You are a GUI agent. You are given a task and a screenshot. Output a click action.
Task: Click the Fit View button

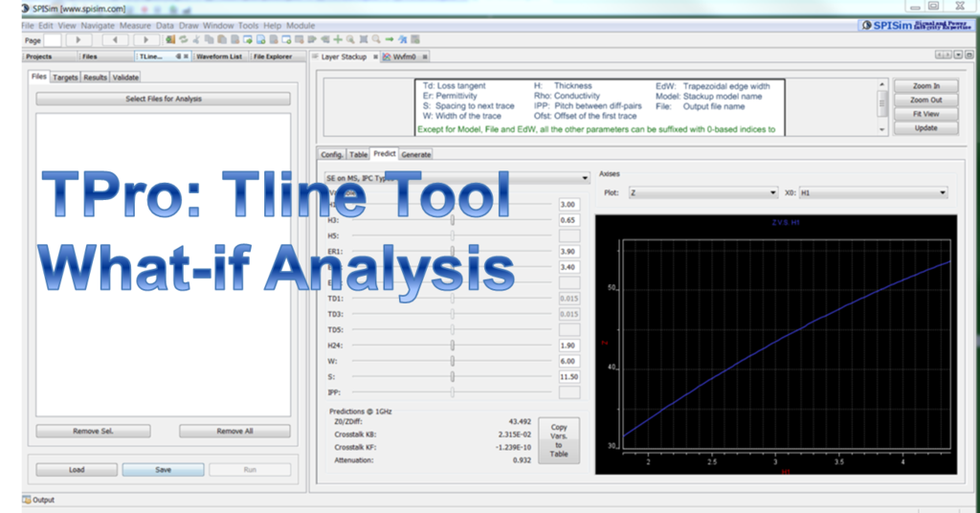coord(924,114)
